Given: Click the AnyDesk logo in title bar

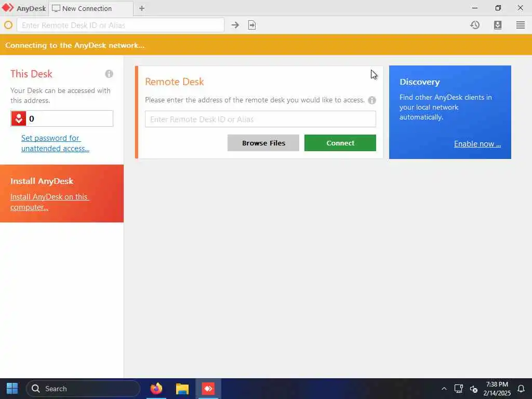Looking at the screenshot, I should point(7,8).
